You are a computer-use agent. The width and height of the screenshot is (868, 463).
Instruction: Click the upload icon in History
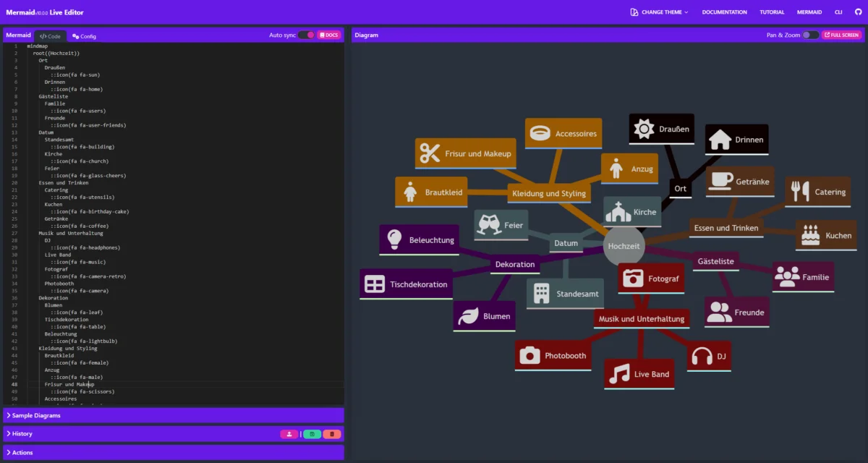pyautogui.click(x=289, y=434)
